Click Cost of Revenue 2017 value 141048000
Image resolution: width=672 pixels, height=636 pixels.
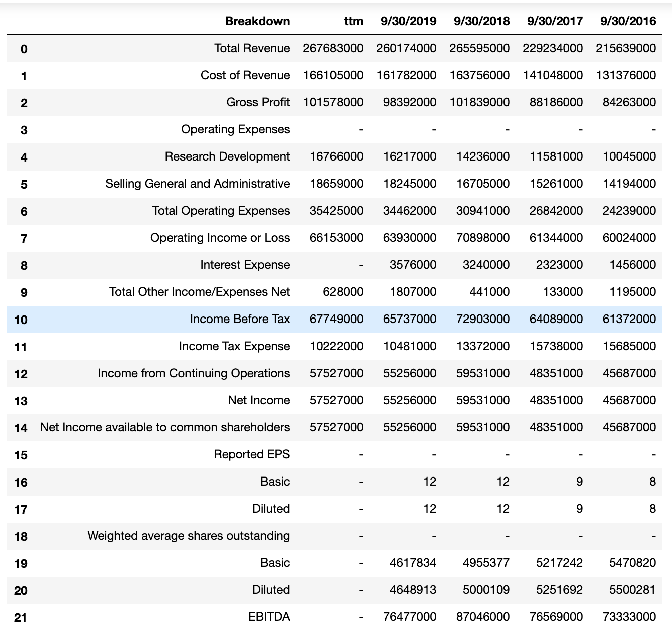pyautogui.click(x=553, y=75)
